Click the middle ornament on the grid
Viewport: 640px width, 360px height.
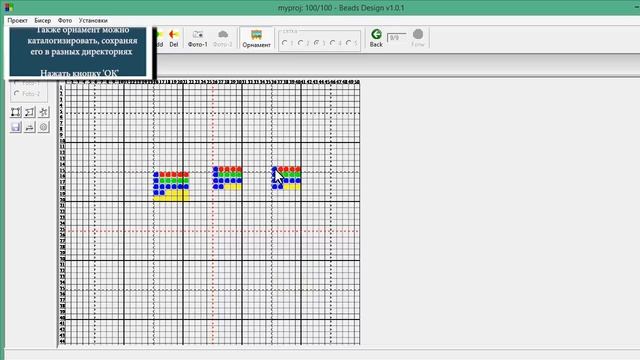pyautogui.click(x=227, y=178)
